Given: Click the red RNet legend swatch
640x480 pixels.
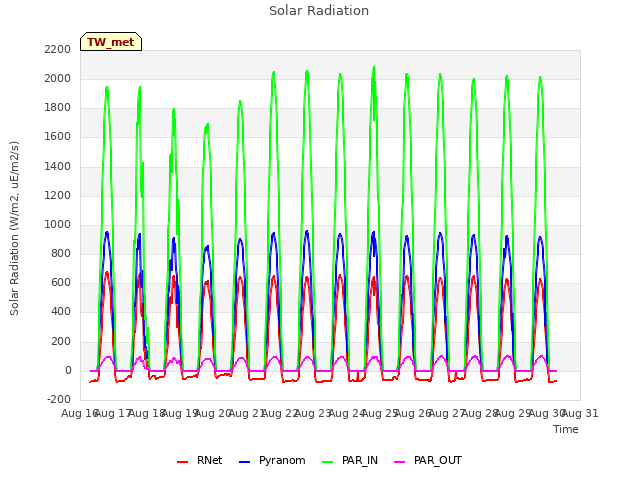Looking at the screenshot, I should coord(182,461).
